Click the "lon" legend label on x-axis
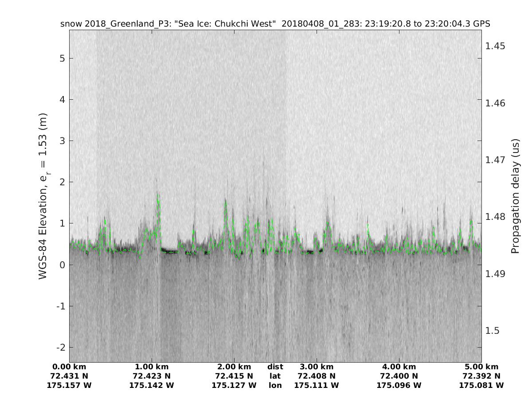 (x=275, y=385)
